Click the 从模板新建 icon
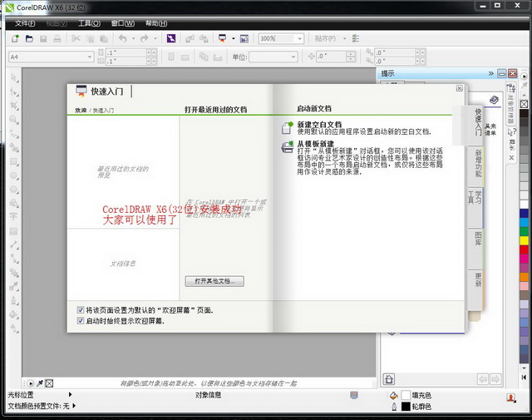Viewport: 532px width, 420px height. click(287, 146)
